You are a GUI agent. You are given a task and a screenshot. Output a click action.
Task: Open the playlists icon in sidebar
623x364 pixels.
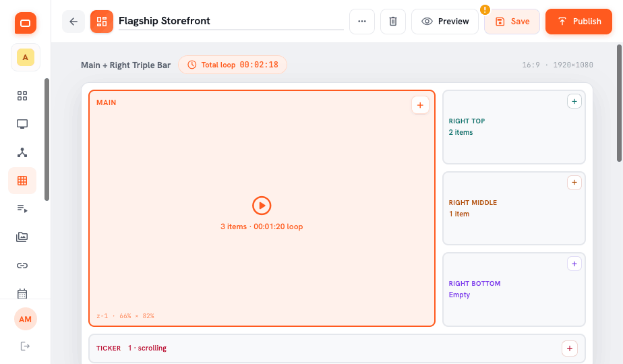(22, 209)
